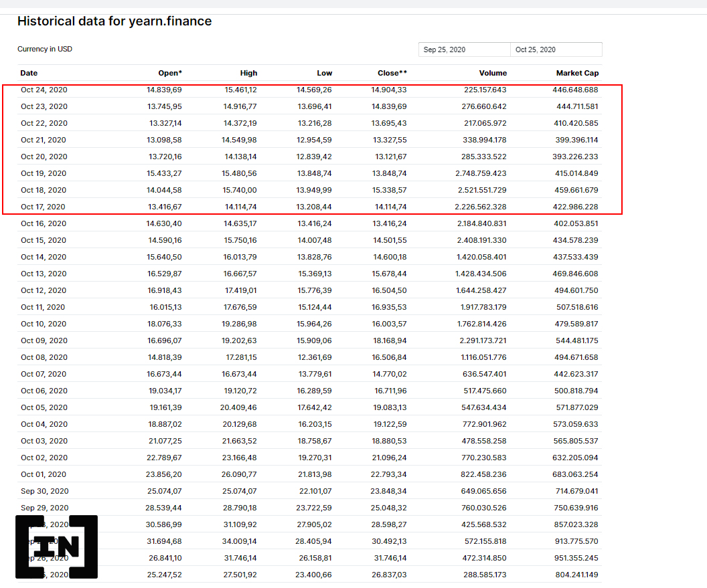Click the Volume column header
Viewport: 707px width, 588px height.
click(493, 73)
